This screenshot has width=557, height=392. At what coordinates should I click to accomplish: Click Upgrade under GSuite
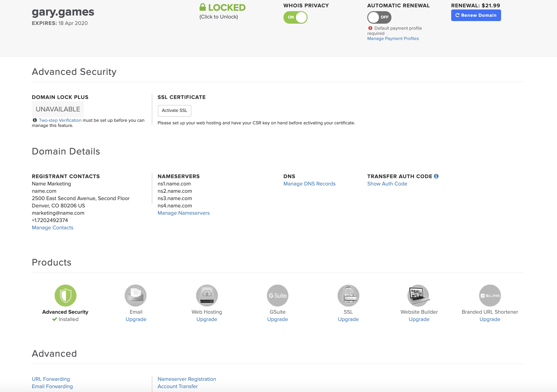277,319
